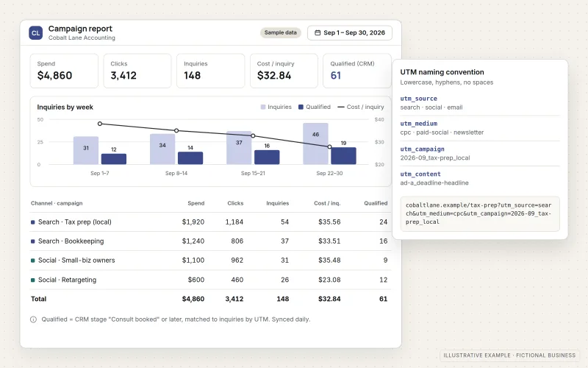Image resolution: width=588 pixels, height=368 pixels.
Task: Click the $33.51 cost per inquiry cell
Action: 329,241
